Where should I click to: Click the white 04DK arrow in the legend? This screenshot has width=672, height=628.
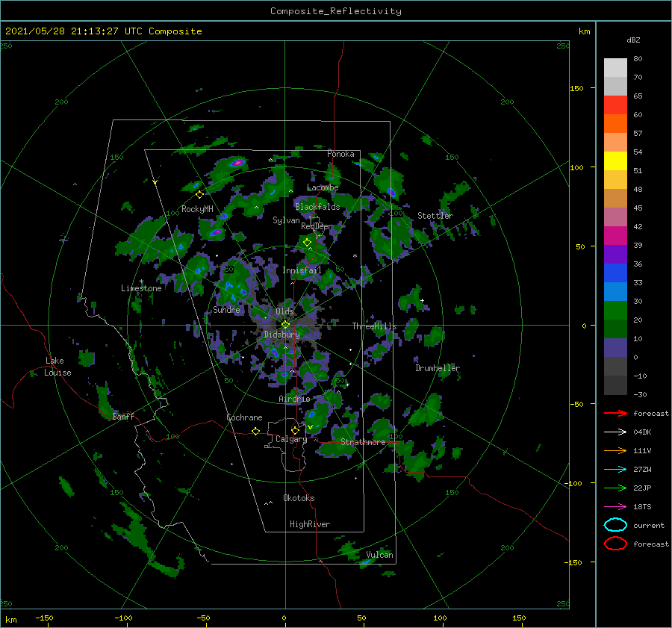pyautogui.click(x=615, y=432)
